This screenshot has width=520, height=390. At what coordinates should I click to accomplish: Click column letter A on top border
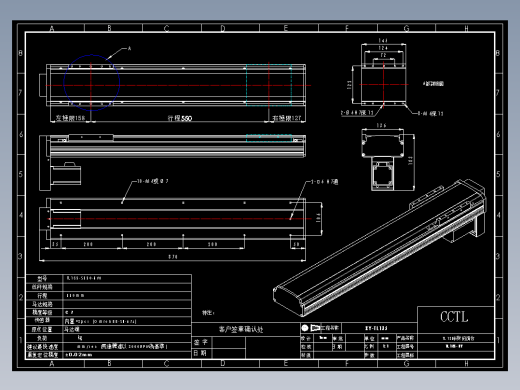52,29
